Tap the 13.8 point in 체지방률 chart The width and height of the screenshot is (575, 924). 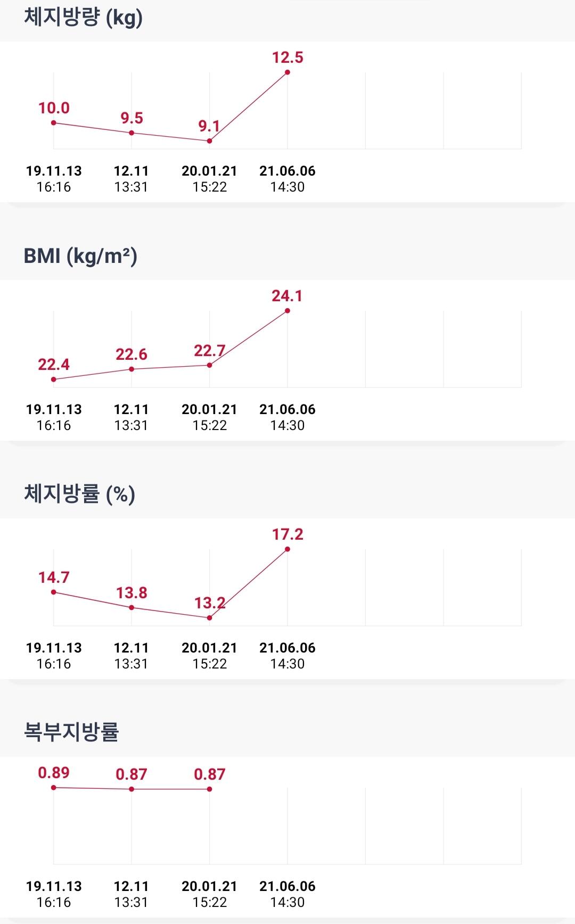click(x=132, y=607)
